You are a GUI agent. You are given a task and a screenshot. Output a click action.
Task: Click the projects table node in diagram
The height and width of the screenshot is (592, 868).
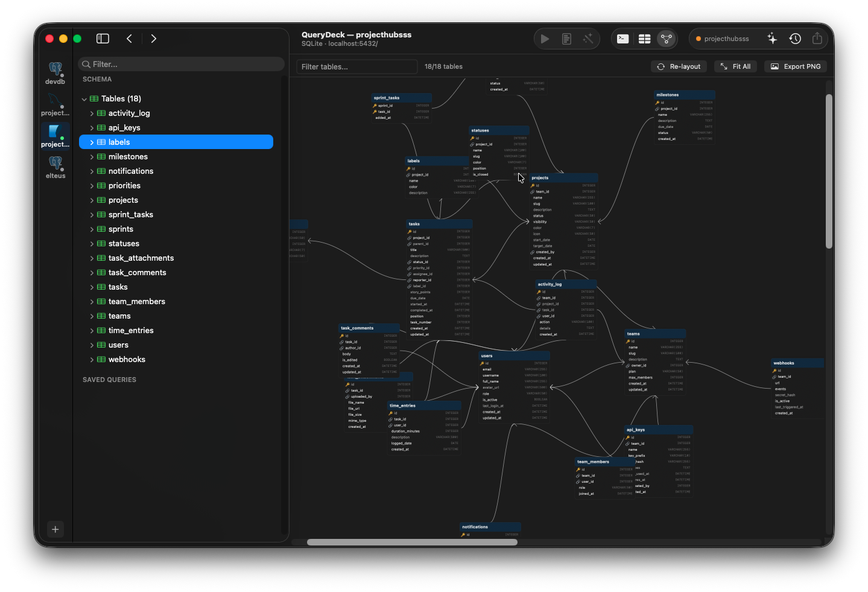(x=563, y=221)
